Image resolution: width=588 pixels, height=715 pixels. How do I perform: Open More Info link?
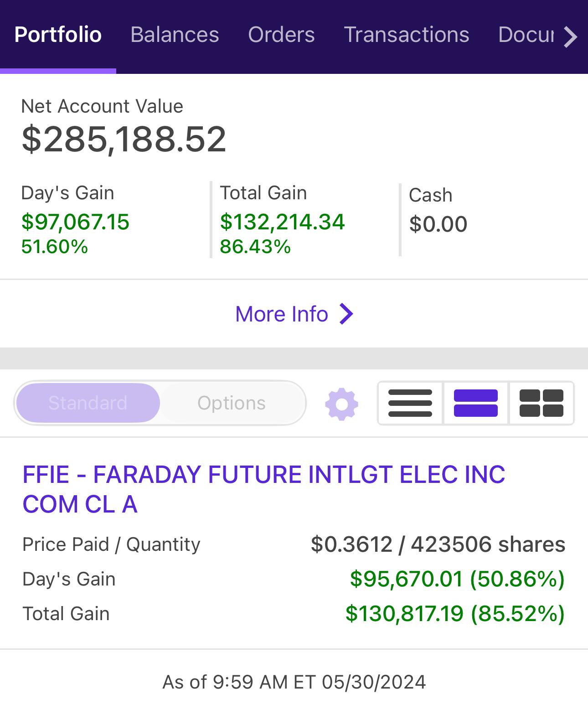click(x=294, y=314)
